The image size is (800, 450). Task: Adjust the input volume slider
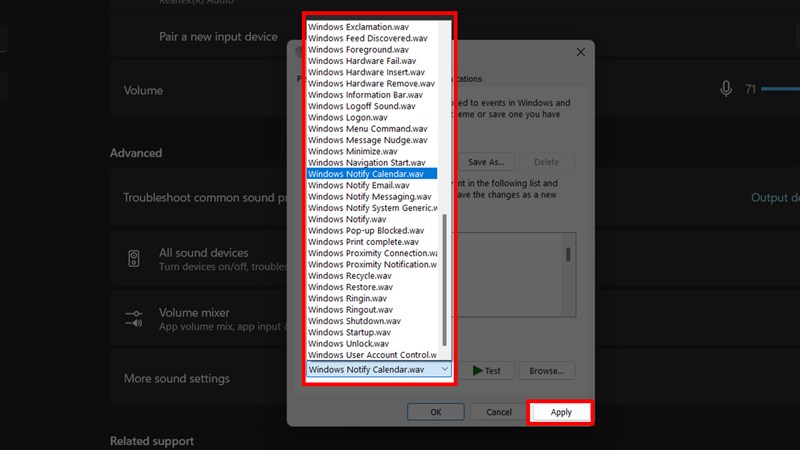(781, 89)
